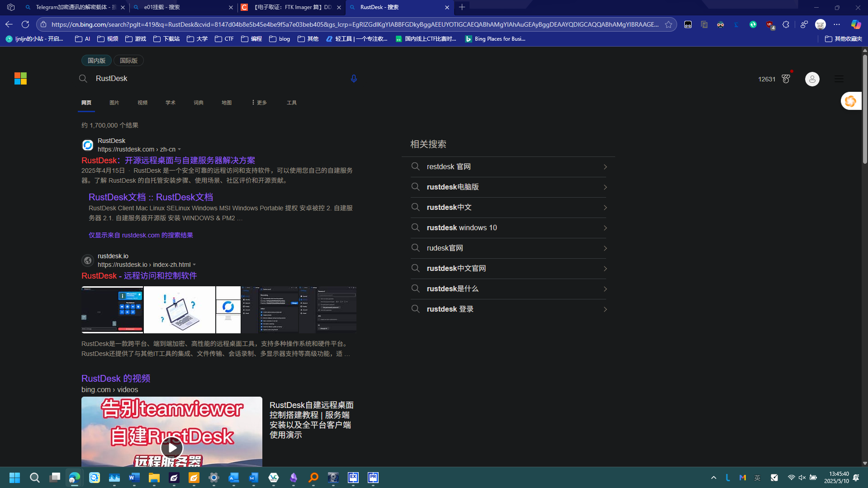Expand dropdown arrow next to rustdesk.com URL
The height and width of the screenshot is (488, 868).
tap(180, 149)
